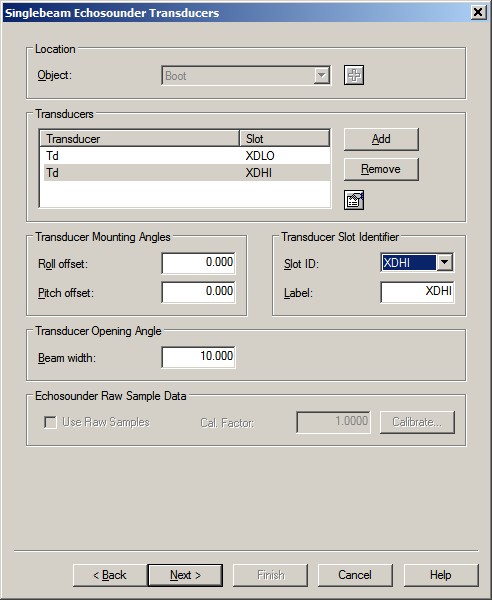
Task: Click the add object plus icon
Action: 354,75
